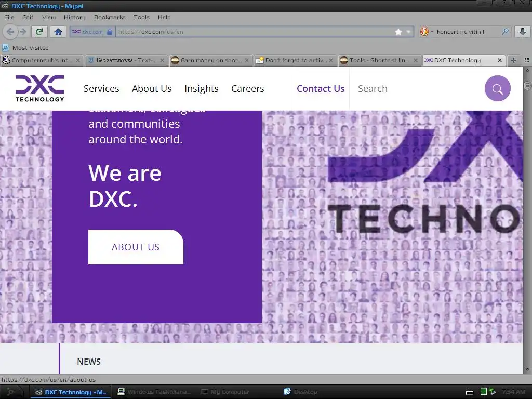Close the Tools - Shortest lin... tab

tap(415, 60)
